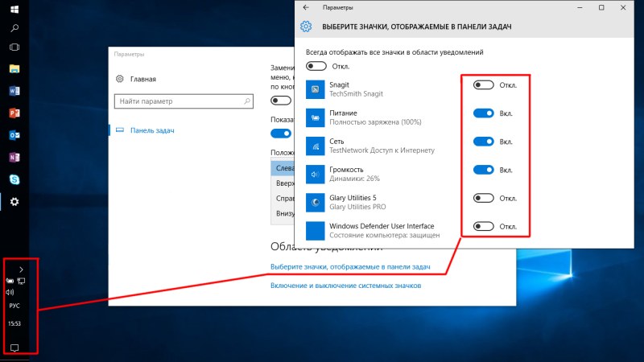Open the Панель задач settings section

coord(152,130)
